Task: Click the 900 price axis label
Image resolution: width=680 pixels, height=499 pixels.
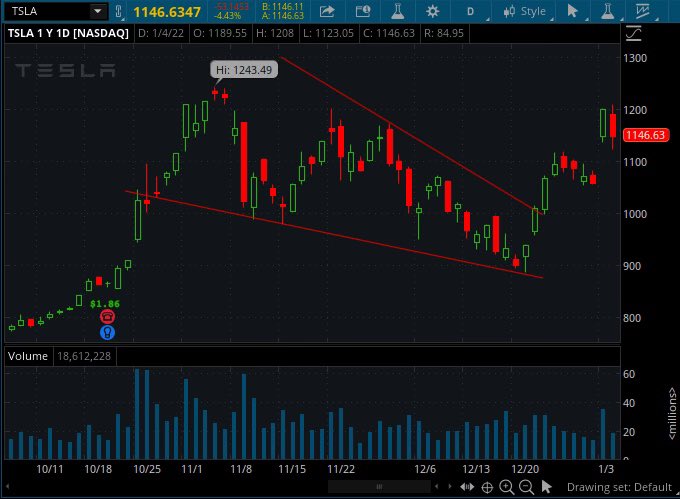Action: tap(635, 266)
